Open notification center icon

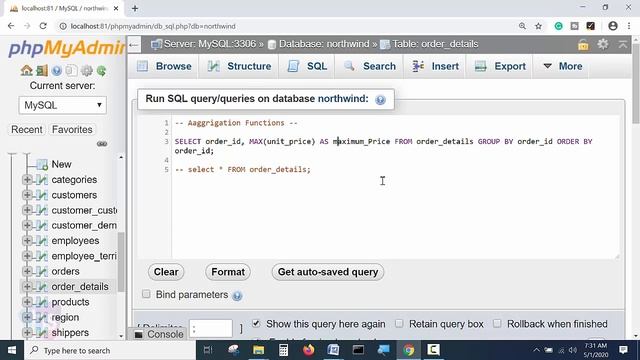[623, 350]
